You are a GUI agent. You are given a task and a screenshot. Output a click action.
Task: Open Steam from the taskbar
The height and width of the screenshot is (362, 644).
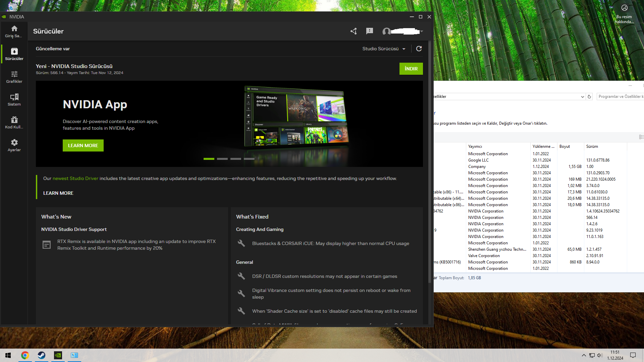click(42, 355)
